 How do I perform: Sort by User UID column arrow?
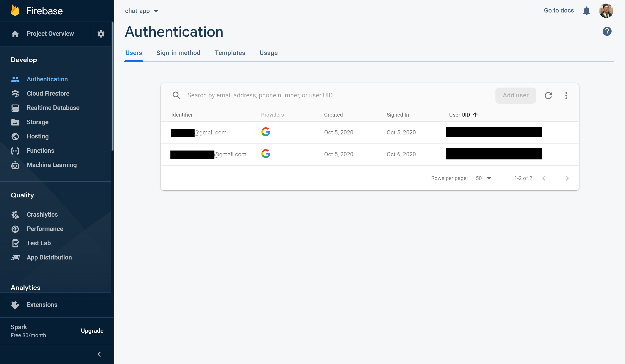tap(475, 115)
